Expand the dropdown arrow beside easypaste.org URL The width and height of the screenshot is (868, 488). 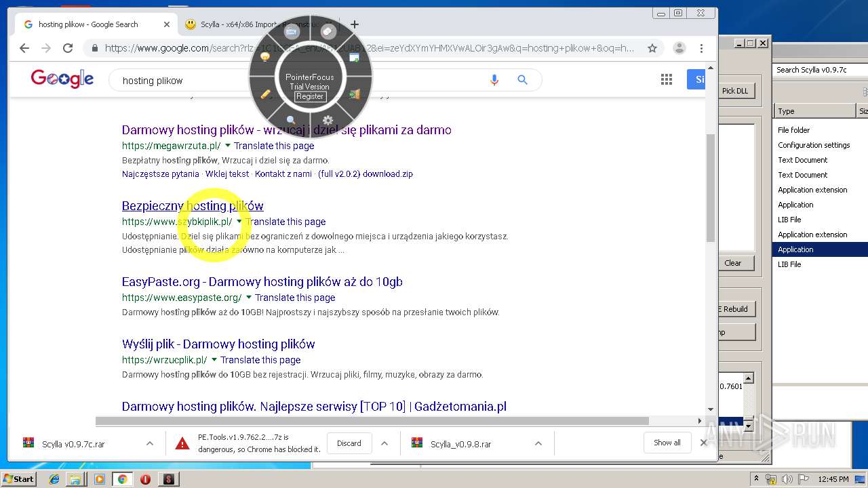(x=249, y=298)
